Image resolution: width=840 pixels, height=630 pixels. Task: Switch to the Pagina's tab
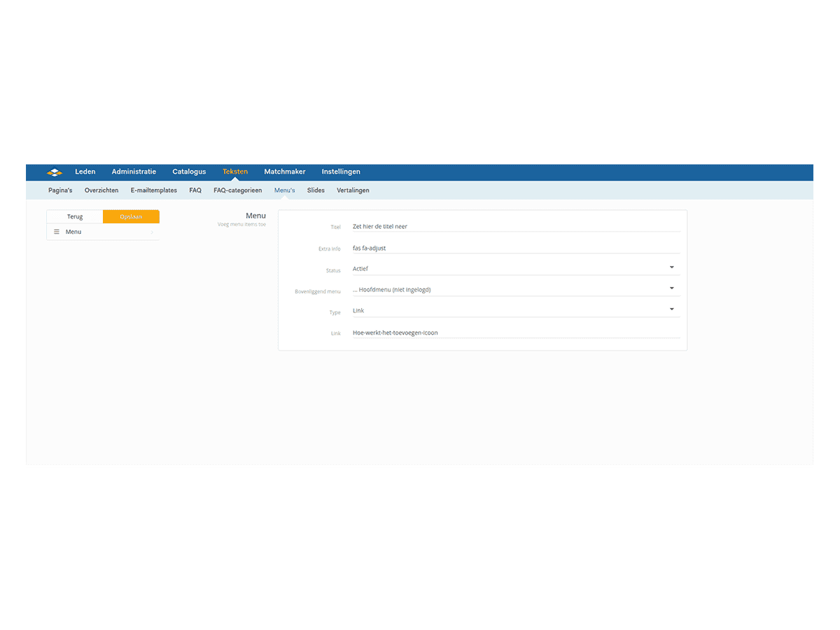point(60,190)
